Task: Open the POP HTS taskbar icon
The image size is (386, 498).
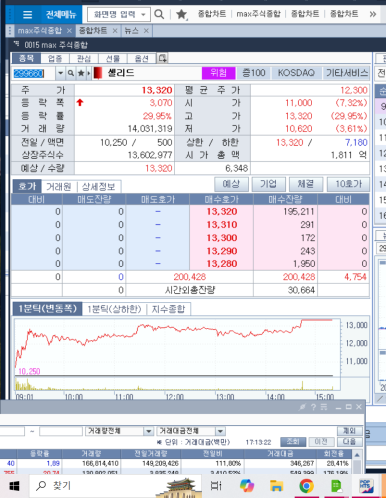Action: (366, 486)
